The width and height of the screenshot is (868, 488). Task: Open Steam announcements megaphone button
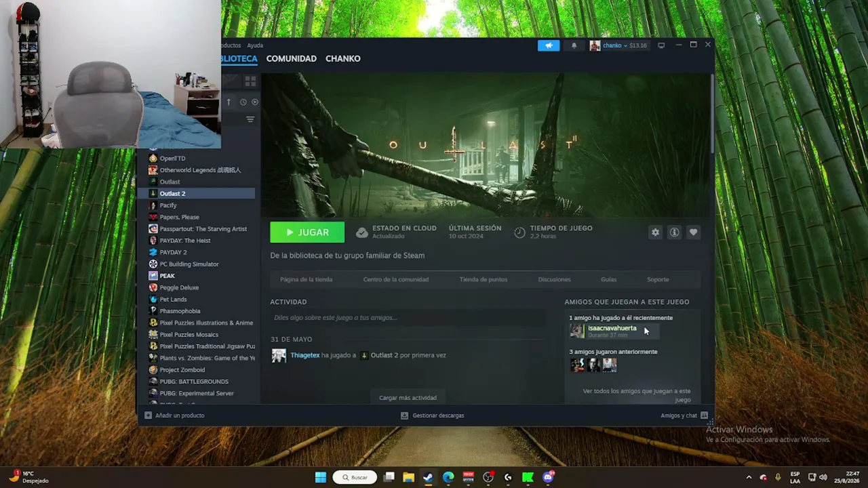tap(549, 45)
